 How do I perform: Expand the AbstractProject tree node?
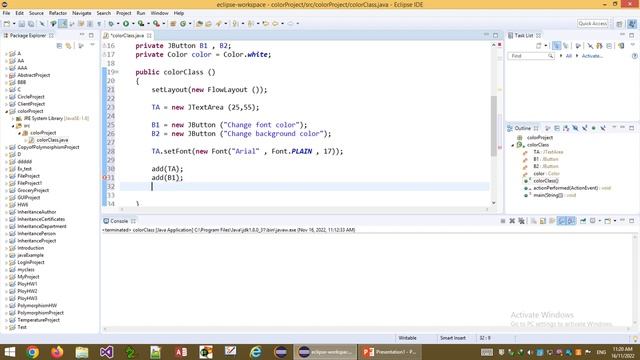click(7, 75)
